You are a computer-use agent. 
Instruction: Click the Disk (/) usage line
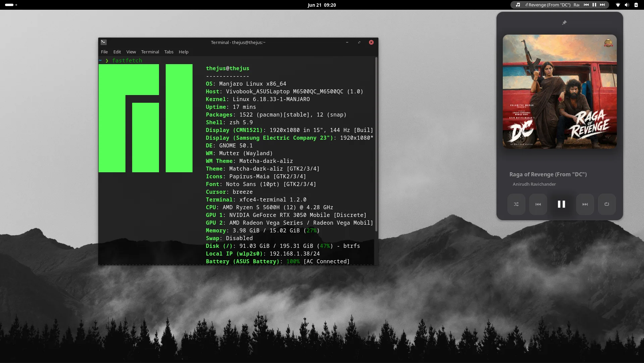(283, 246)
